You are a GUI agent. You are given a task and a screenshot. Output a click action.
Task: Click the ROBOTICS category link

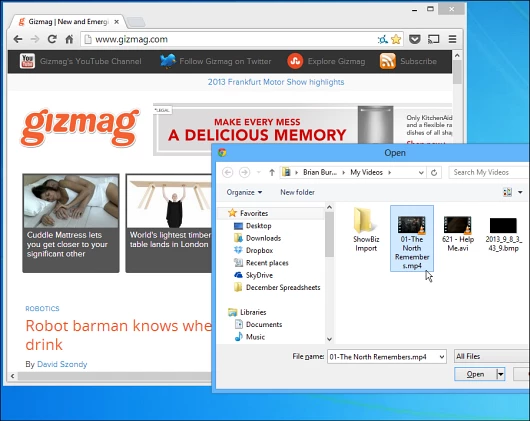pyautogui.click(x=42, y=308)
